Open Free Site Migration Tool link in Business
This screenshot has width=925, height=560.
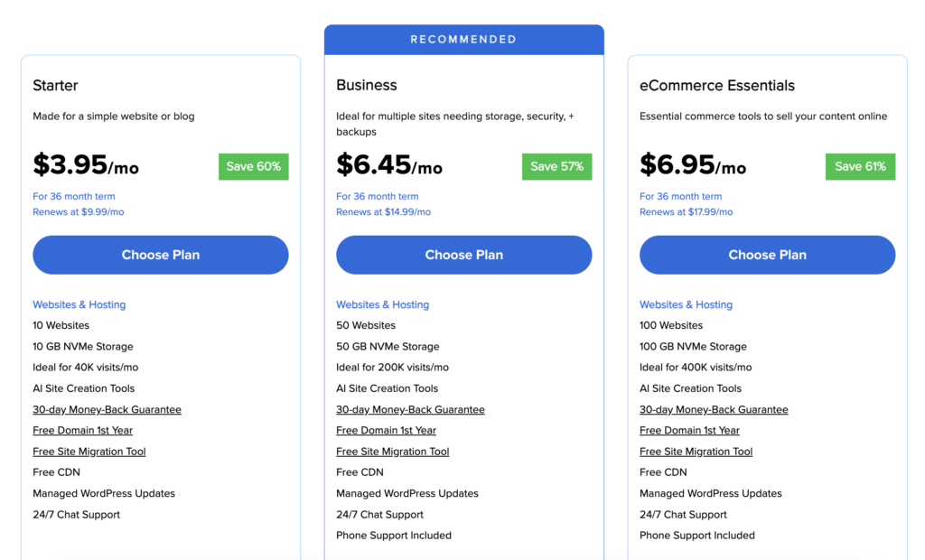[x=392, y=452]
